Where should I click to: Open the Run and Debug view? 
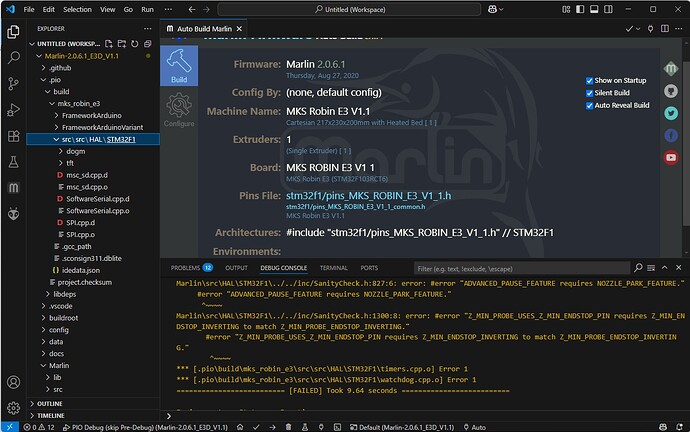click(x=13, y=110)
